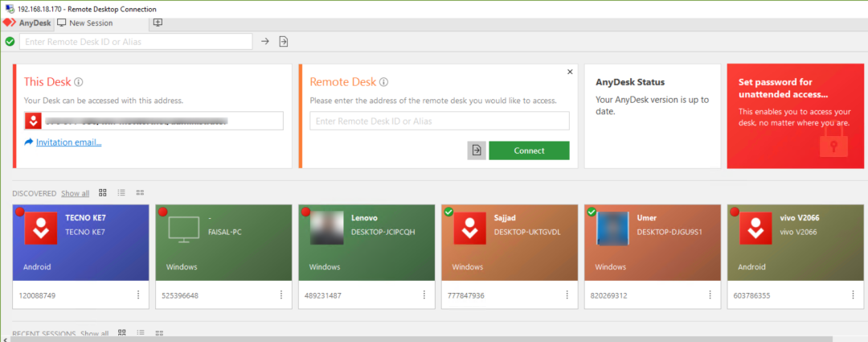Click the online status badge on Umer card
868x342 pixels.
click(x=592, y=212)
